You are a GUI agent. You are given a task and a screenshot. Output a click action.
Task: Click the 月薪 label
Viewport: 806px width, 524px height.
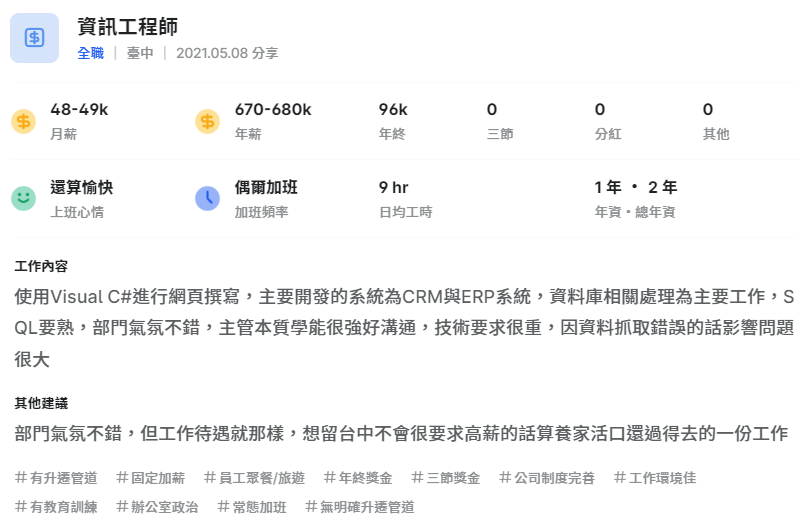[63, 134]
